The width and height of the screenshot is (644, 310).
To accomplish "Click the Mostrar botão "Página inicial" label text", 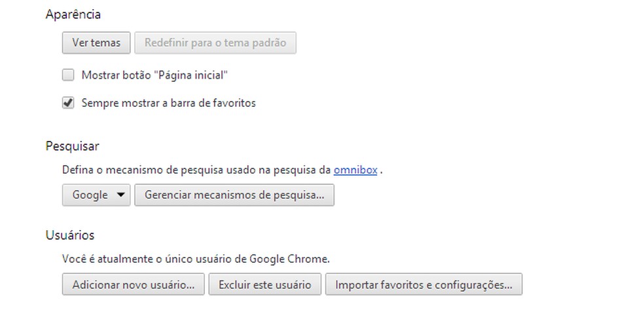I will pos(154,75).
